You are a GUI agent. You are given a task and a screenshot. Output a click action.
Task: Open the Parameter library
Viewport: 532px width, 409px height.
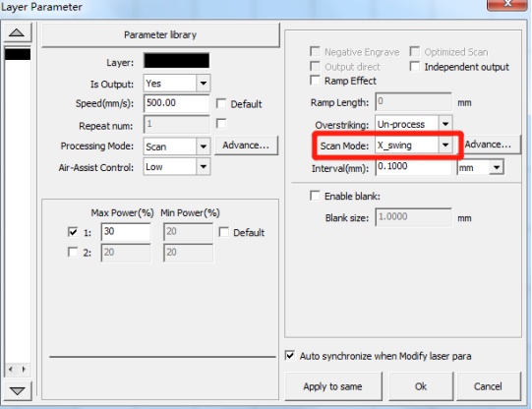[160, 34]
